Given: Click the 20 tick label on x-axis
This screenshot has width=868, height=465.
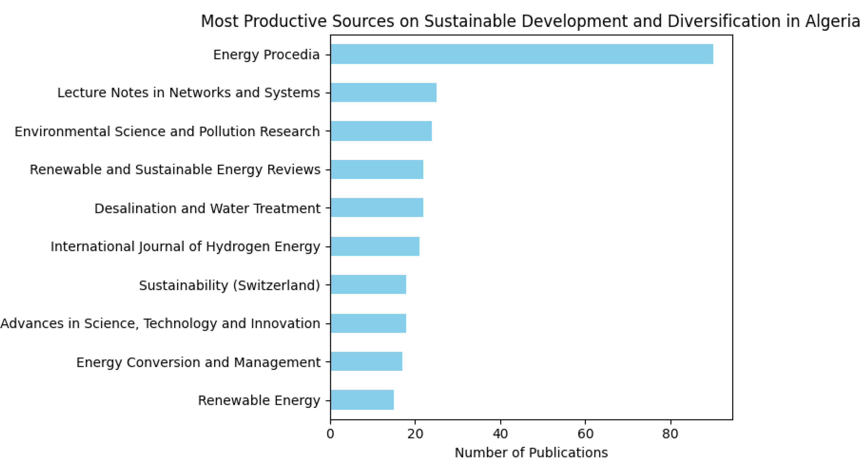Looking at the screenshot, I should coord(415,434).
